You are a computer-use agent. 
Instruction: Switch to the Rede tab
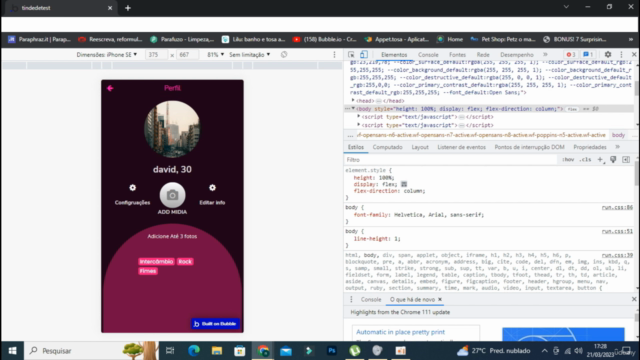[x=483, y=55]
